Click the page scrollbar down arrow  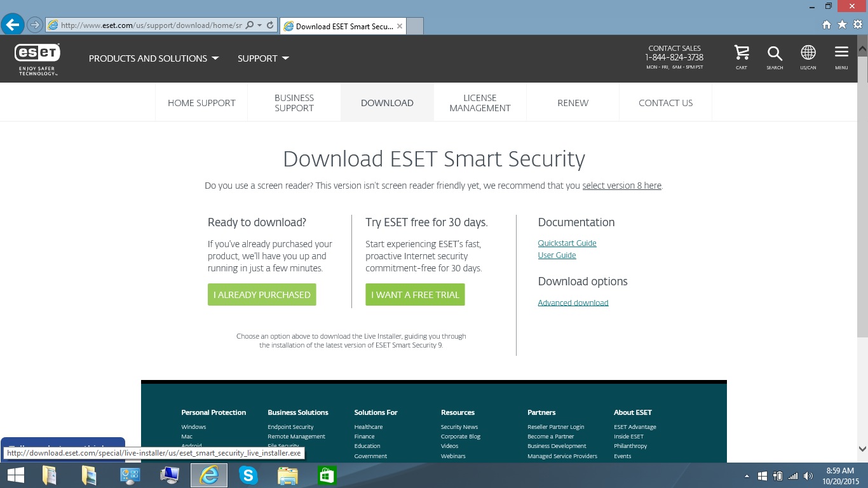[862, 449]
